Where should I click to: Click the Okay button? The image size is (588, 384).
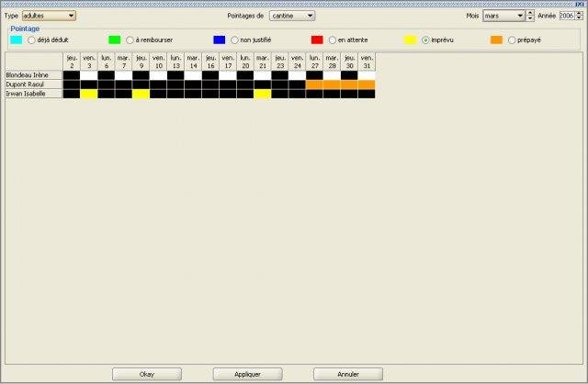[x=147, y=374]
